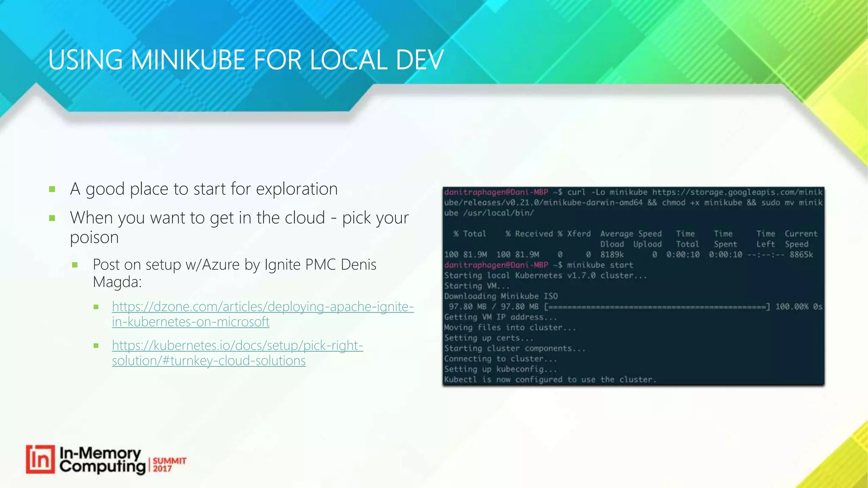Click the 'Starting VM...' terminal line
The height and width of the screenshot is (488, 868).
tap(477, 286)
